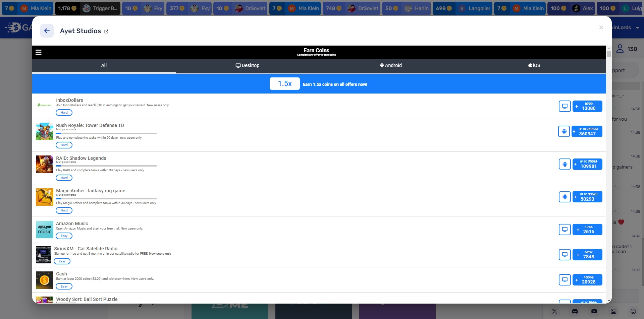Open Ayet Studios in external link icon

pos(106,31)
